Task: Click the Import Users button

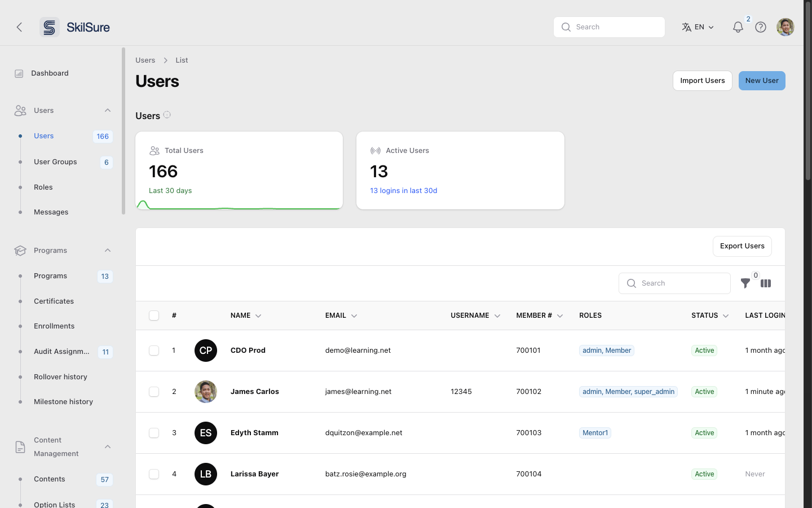Action: (x=703, y=81)
